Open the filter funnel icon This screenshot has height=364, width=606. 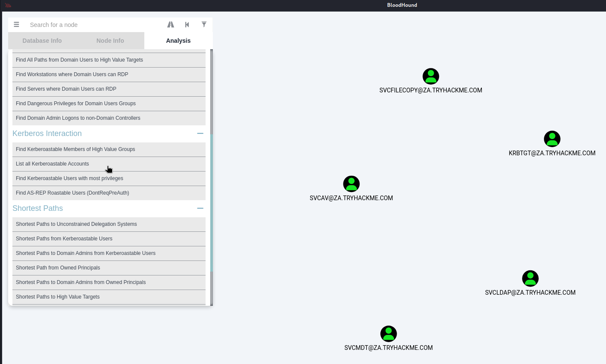[204, 24]
